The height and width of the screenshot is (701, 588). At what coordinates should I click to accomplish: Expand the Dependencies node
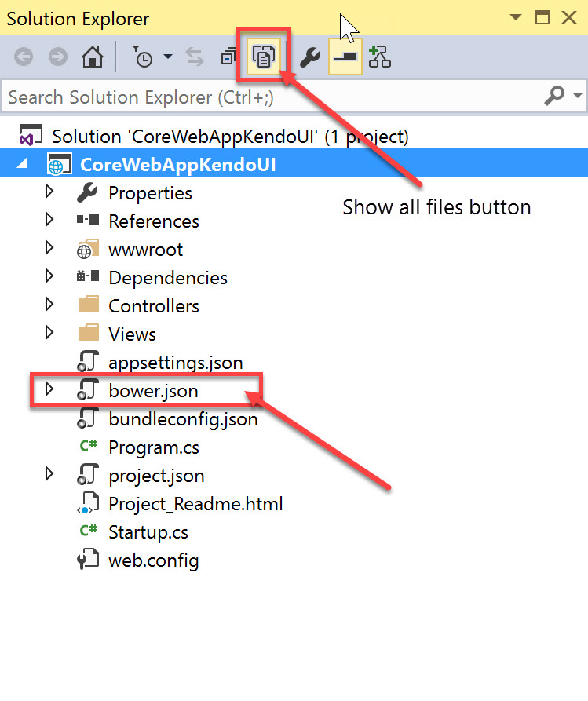click(49, 276)
